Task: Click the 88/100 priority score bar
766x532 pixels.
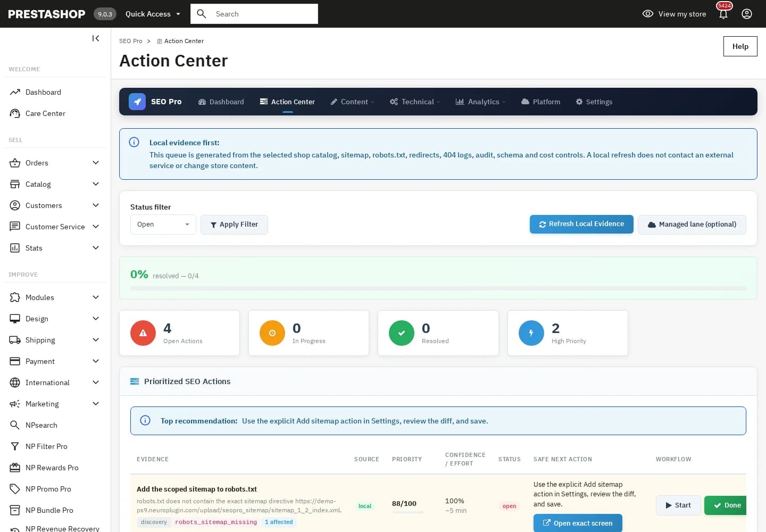Action: [x=407, y=512]
